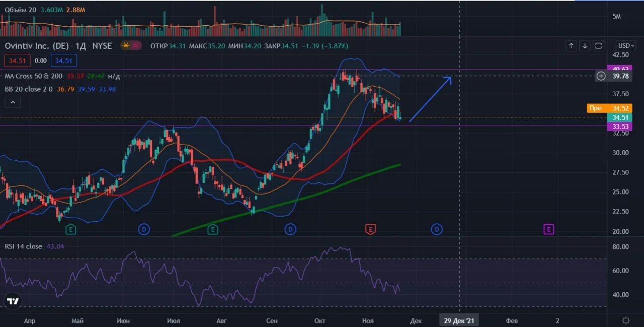This screenshot has height=327, width=644.
Task: Click the Окт label on time axis
Action: [319, 320]
